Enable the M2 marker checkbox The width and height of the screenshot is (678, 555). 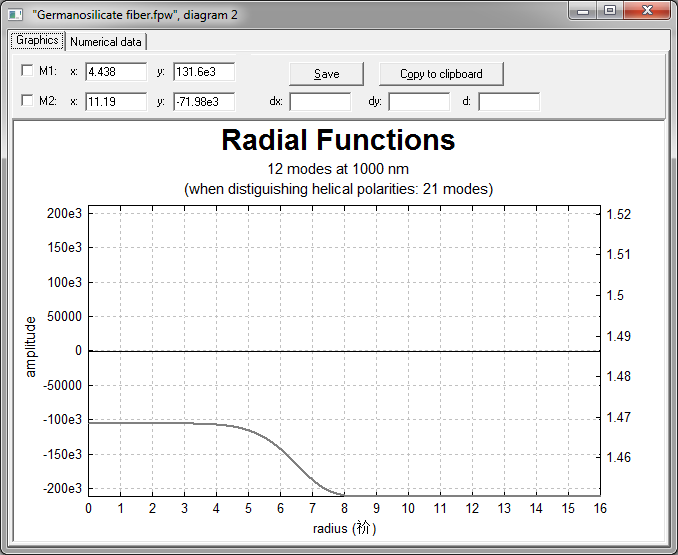[x=27, y=101]
